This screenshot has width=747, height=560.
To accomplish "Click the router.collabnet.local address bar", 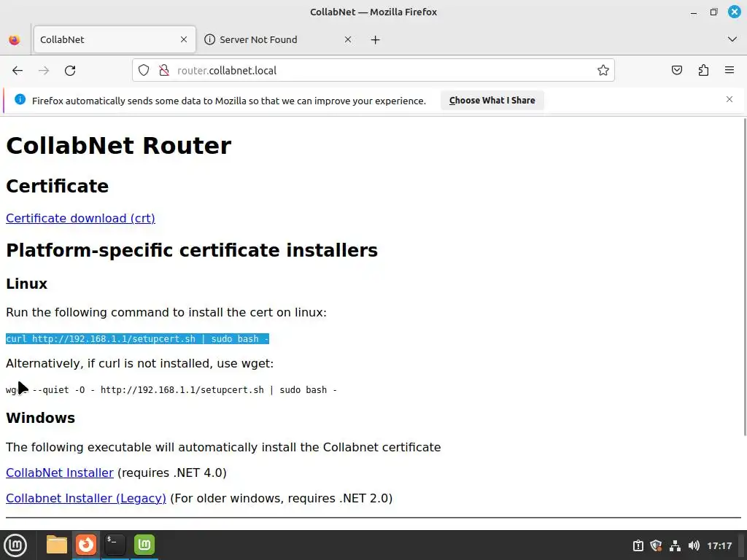I will 373,71.
